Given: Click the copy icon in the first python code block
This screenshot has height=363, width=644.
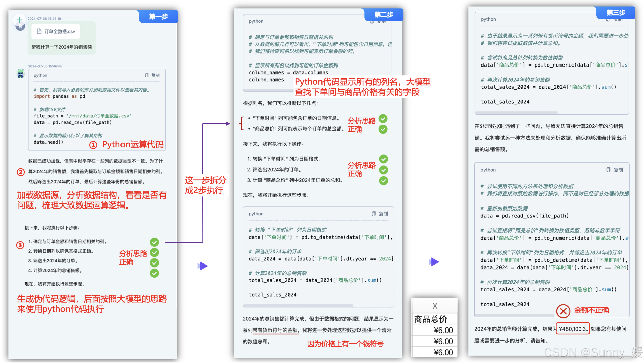Looking at the screenshot, I should click(x=147, y=75).
